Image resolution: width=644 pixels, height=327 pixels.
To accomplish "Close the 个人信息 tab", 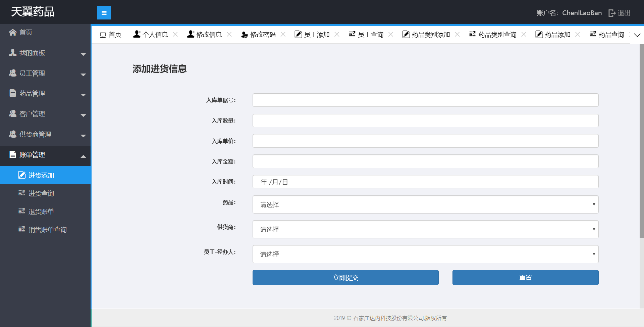I will [175, 34].
